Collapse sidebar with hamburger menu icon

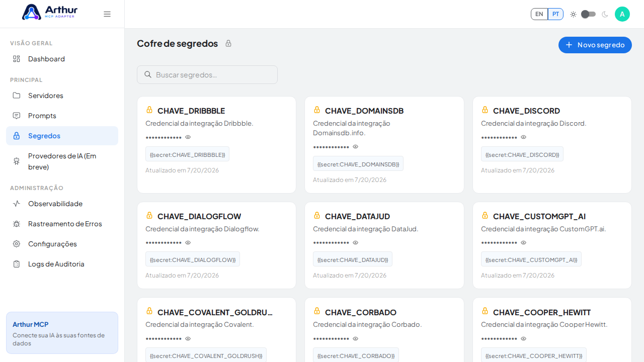(107, 14)
